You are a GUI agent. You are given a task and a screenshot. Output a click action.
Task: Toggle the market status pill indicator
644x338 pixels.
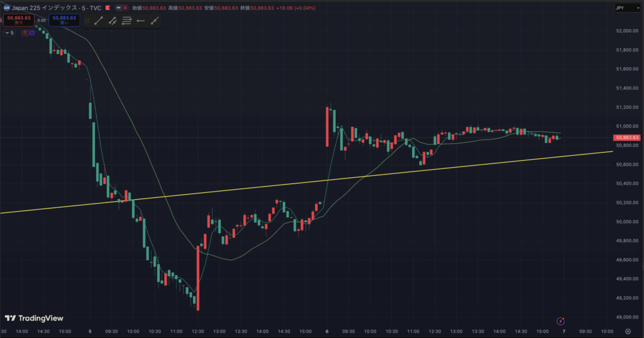click(119, 8)
